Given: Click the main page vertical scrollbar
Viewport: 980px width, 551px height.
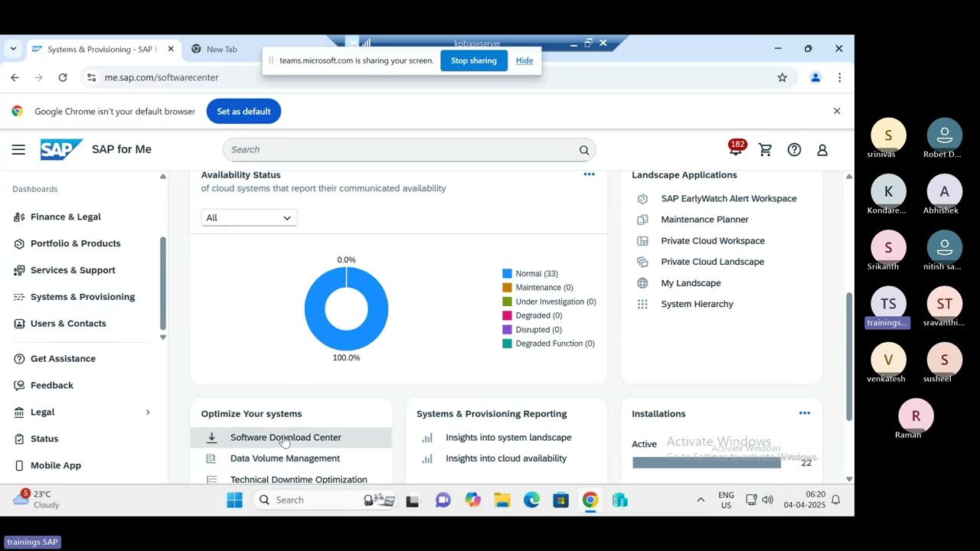Looking at the screenshot, I should click(849, 357).
